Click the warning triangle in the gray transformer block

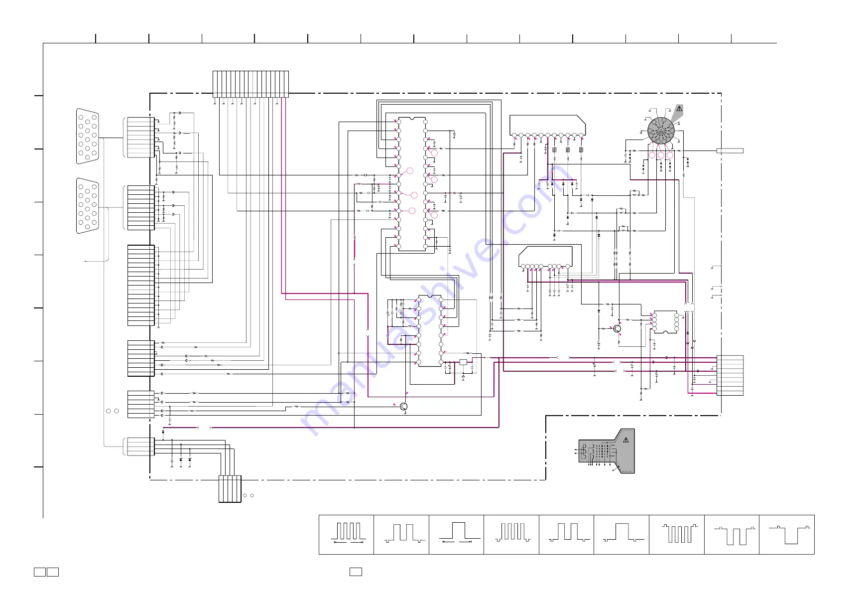(626, 440)
